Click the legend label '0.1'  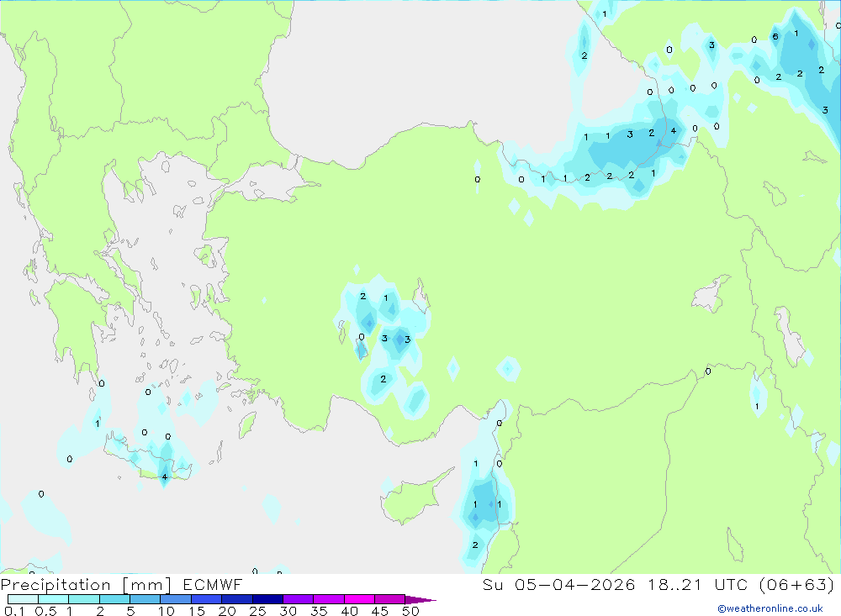(x=14, y=611)
